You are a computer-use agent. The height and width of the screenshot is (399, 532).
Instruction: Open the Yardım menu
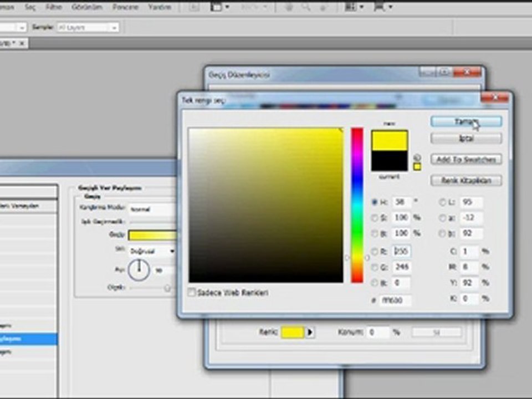coord(160,7)
